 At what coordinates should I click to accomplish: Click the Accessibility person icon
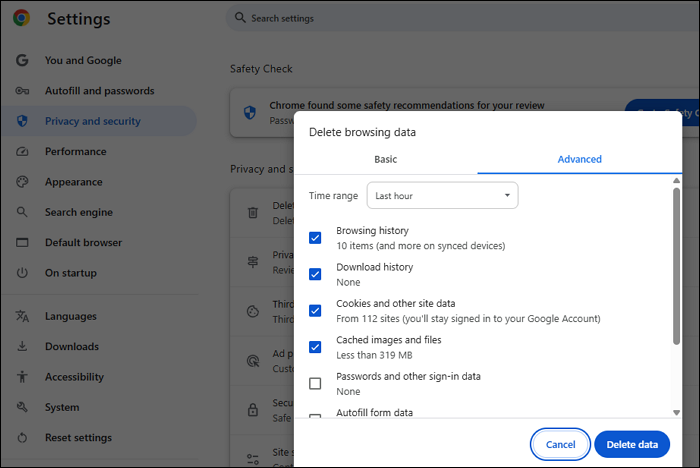click(x=22, y=377)
